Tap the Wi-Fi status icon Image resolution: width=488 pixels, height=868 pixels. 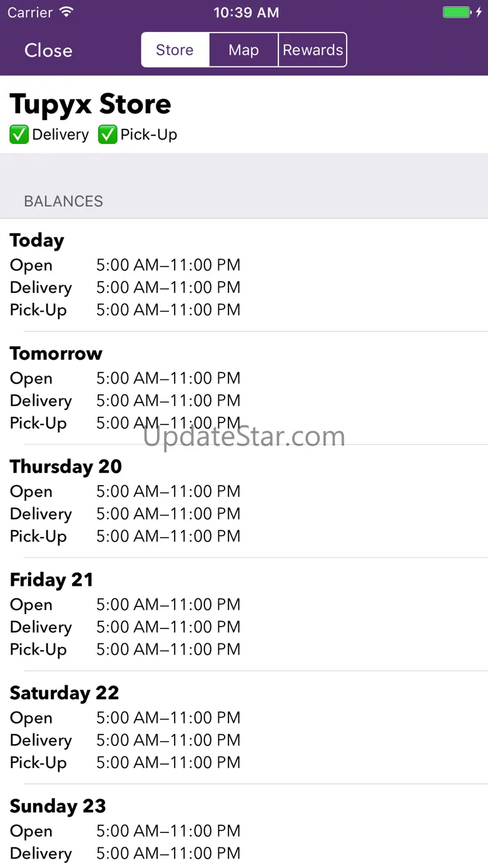[66, 13]
